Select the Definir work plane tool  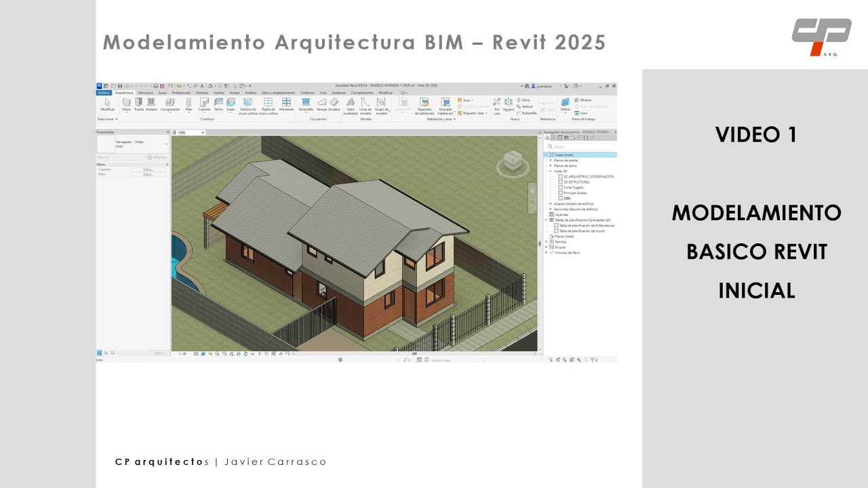click(565, 104)
